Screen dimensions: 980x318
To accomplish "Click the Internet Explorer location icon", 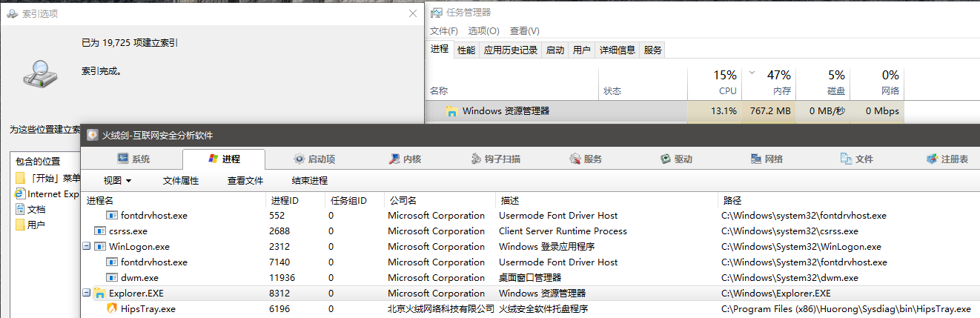I will coord(21,194).
